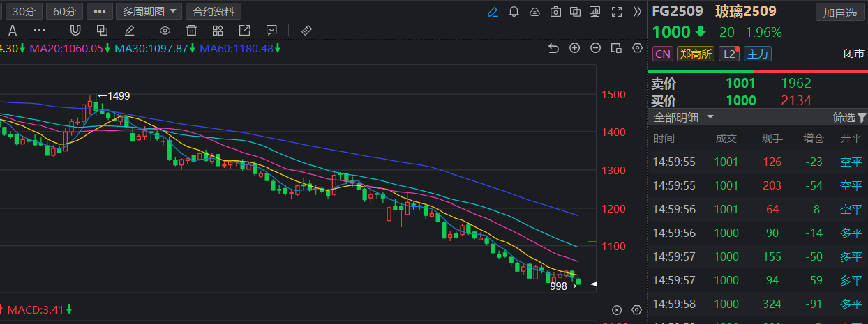Open more drawing tools ellipsis
This screenshot has height=324, width=868.
[40, 31]
